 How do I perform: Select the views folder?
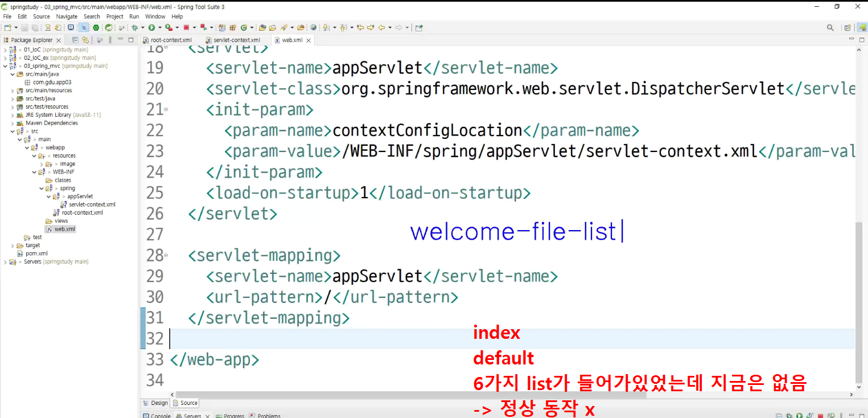(x=57, y=221)
